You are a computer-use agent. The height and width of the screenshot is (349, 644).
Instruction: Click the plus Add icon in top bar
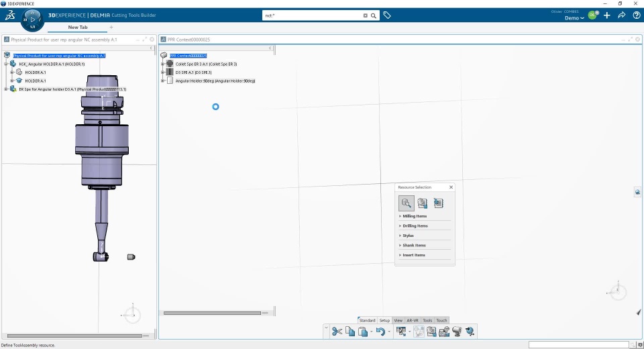(607, 15)
